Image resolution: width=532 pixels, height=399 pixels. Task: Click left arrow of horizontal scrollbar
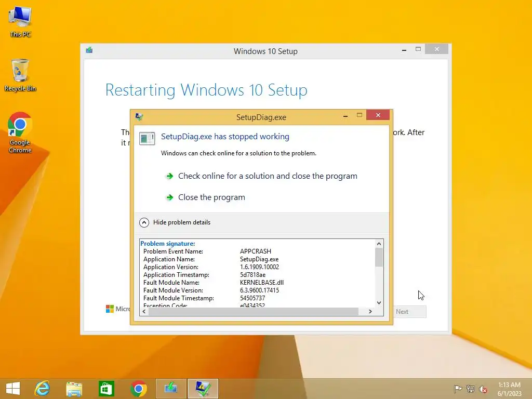click(x=144, y=312)
